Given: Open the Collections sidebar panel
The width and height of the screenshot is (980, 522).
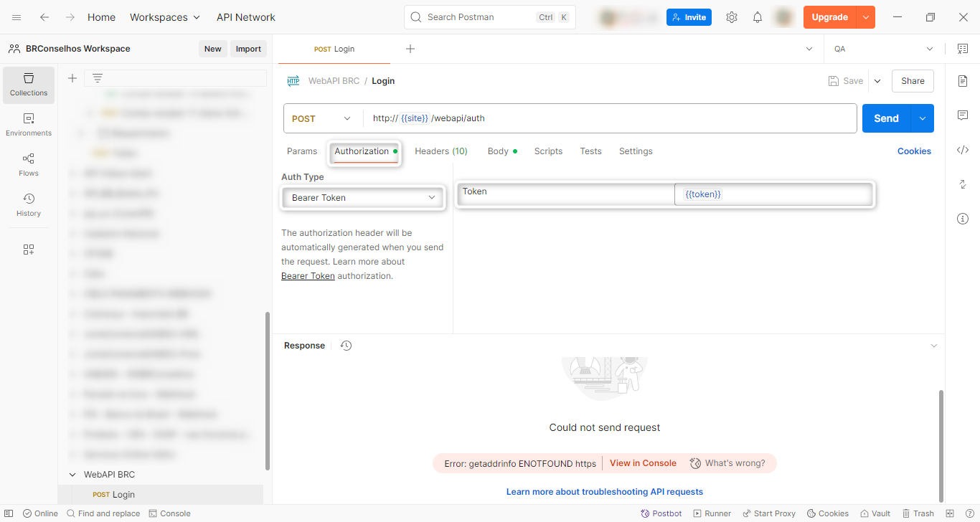Looking at the screenshot, I should [x=29, y=85].
